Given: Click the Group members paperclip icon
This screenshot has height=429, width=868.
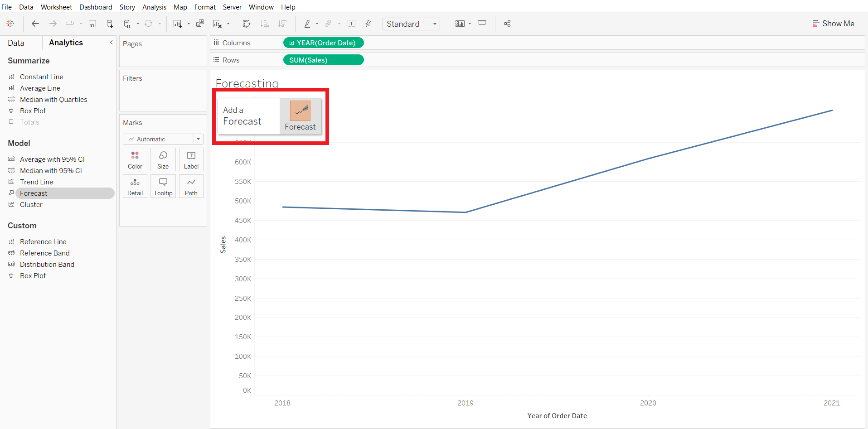Looking at the screenshot, I should 329,24.
